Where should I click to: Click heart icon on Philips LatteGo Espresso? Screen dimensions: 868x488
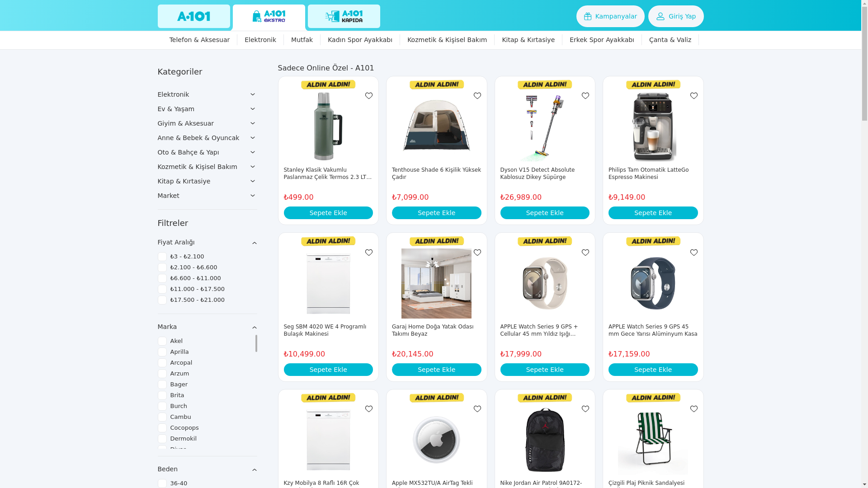coord(694,96)
